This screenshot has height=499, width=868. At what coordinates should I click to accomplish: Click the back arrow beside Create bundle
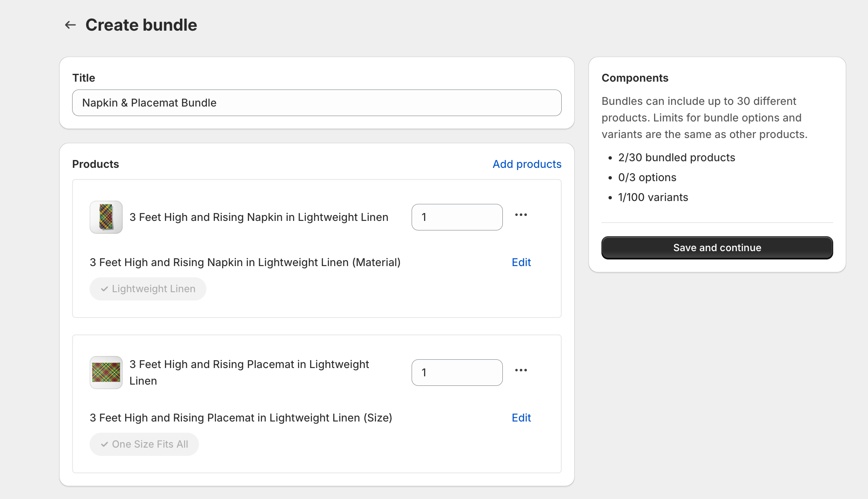[70, 25]
